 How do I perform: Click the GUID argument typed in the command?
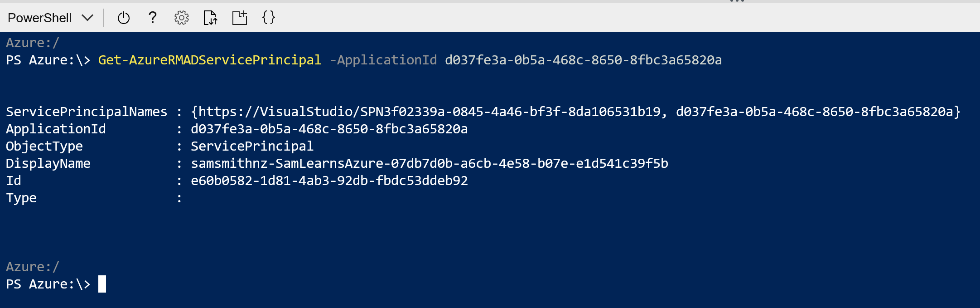[x=583, y=60]
